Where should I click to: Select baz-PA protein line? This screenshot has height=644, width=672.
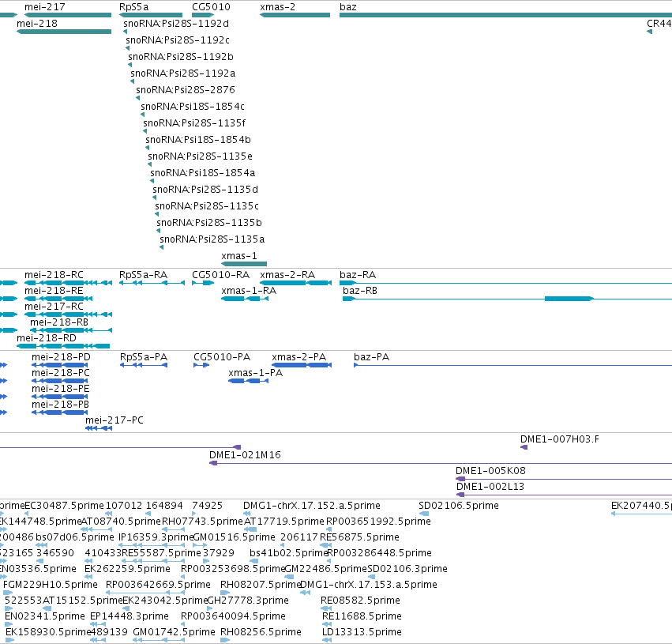[512, 365]
